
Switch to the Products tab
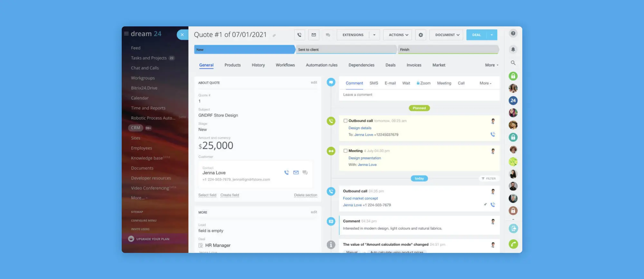tap(232, 65)
